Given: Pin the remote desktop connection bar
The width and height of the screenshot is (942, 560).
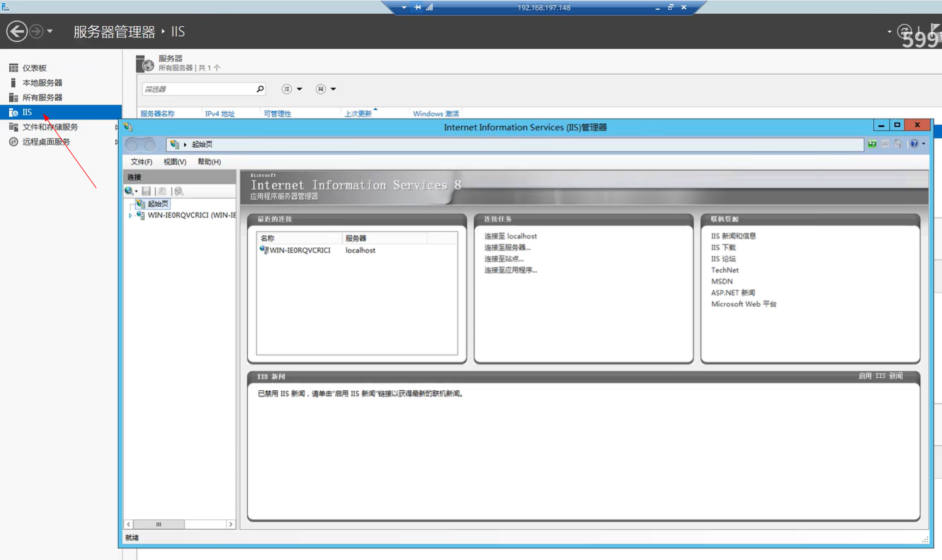Looking at the screenshot, I should point(417,7).
